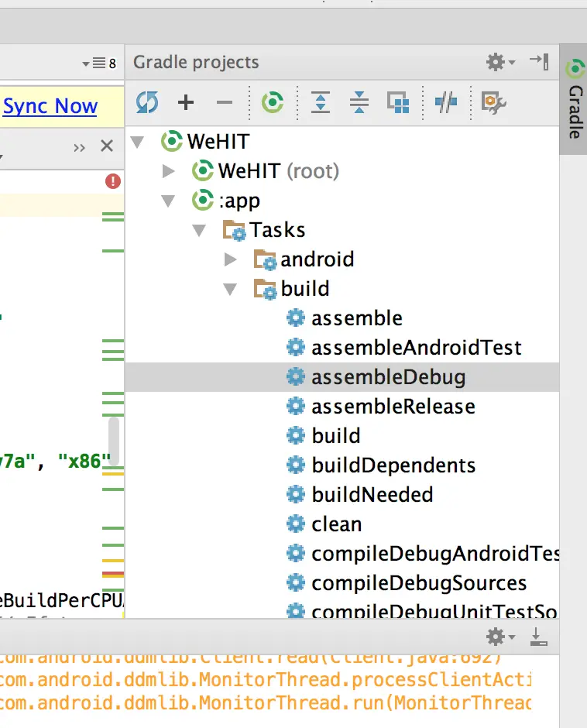
Task: Collapse the :app module node
Action: pos(168,201)
